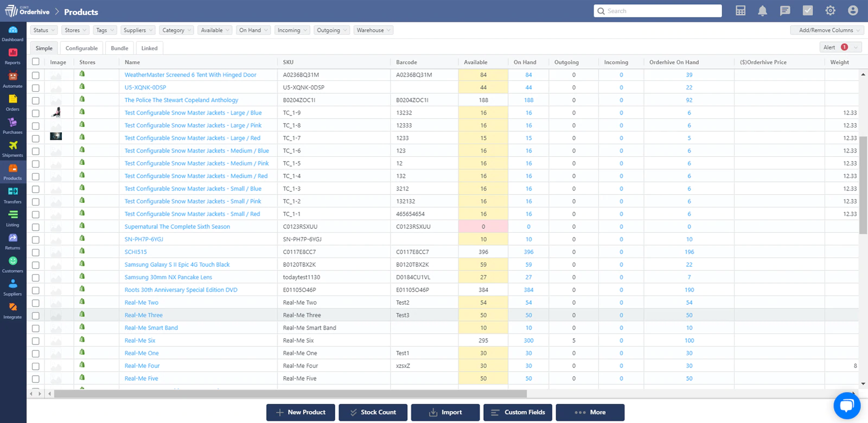Expand the Suppliers filter dropdown
The height and width of the screenshot is (423, 868).
click(x=138, y=30)
